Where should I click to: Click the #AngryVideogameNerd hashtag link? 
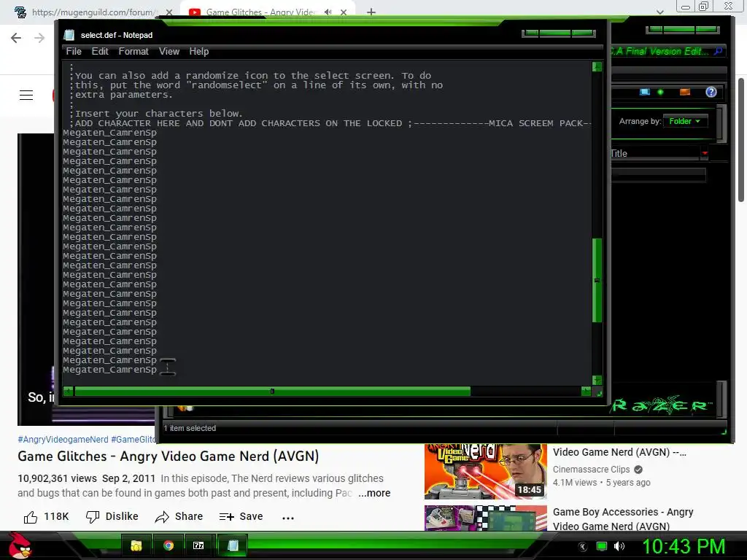(x=63, y=440)
